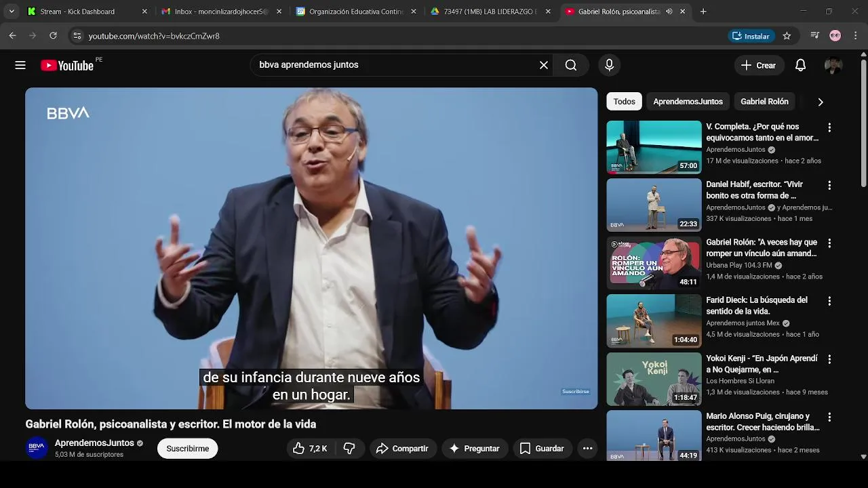Open Yokoi Kenji 1:18:47 thumbnail
Screen dimensions: 868x488
tap(654, 379)
